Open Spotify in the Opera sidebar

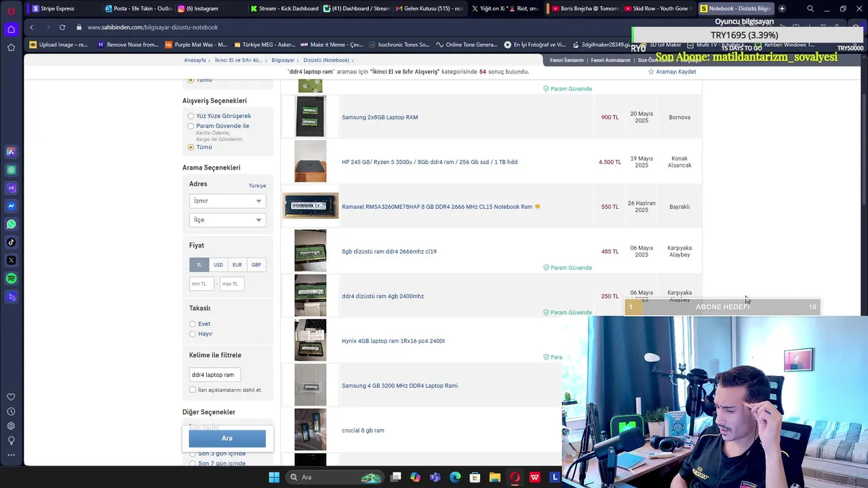pos(11,279)
